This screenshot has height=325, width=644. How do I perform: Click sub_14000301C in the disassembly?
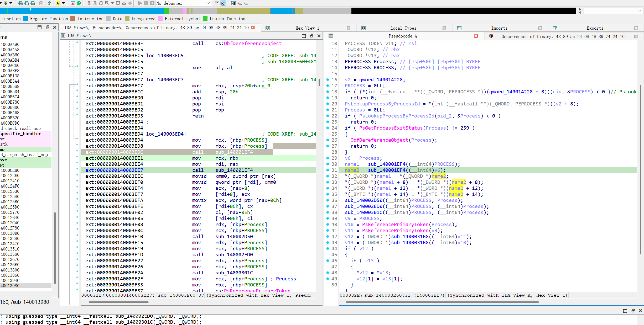tap(234, 273)
